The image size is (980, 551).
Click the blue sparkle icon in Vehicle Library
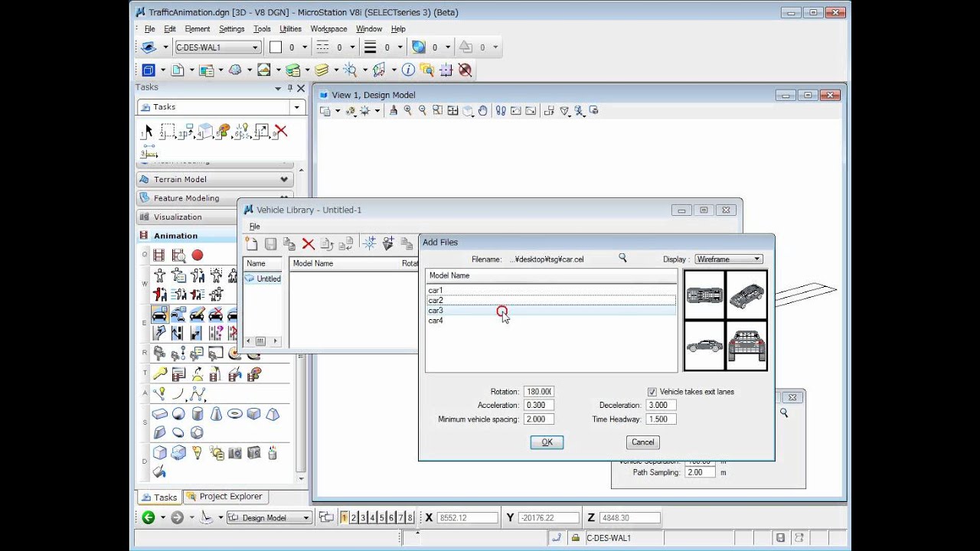pos(369,243)
